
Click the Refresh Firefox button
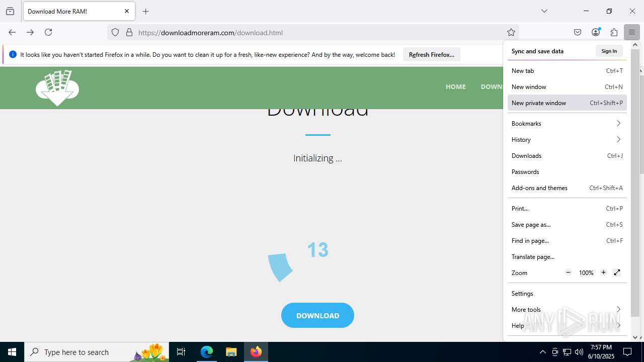pos(431,54)
